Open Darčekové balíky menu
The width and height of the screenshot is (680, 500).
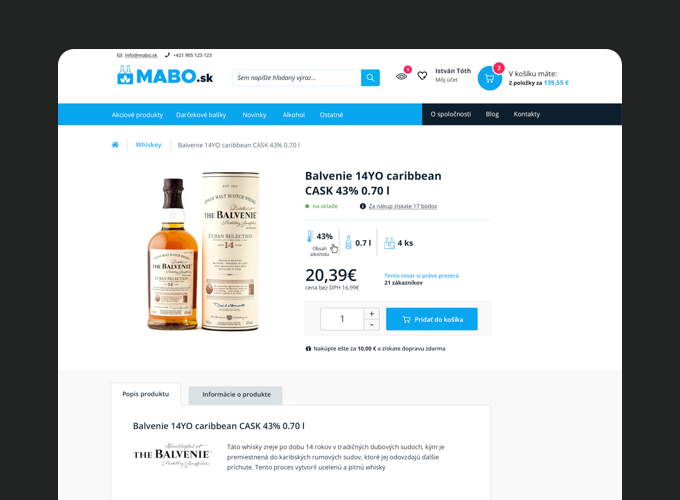(201, 115)
